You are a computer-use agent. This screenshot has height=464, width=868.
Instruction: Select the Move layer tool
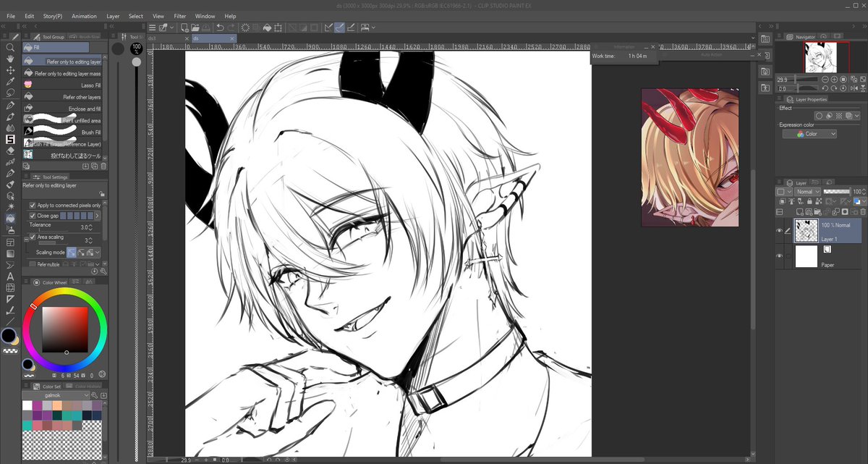pyautogui.click(x=10, y=70)
